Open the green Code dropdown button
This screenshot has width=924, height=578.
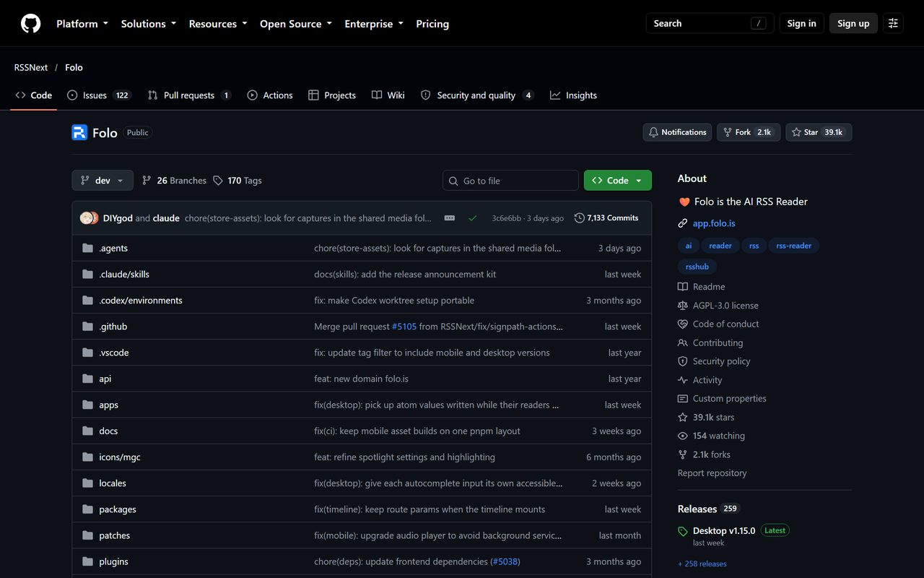pos(618,181)
